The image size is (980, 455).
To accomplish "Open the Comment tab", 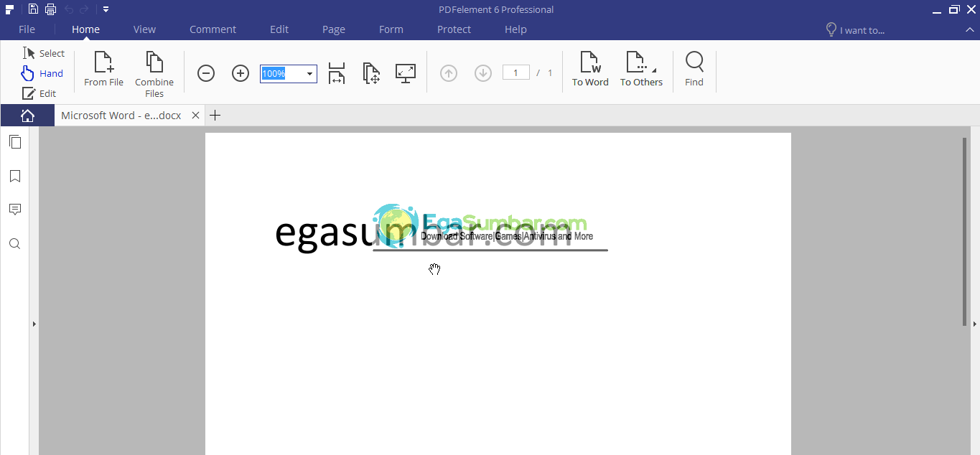I will 213,29.
